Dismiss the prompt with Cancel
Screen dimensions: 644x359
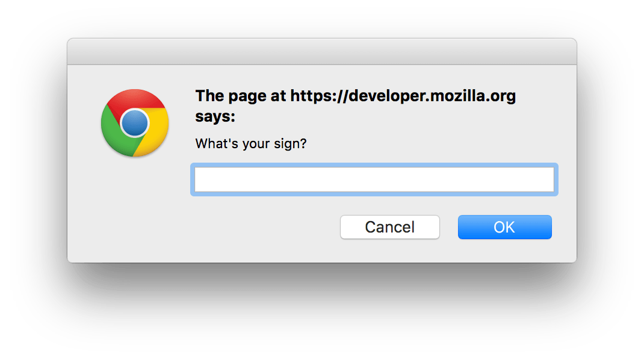pos(389,227)
